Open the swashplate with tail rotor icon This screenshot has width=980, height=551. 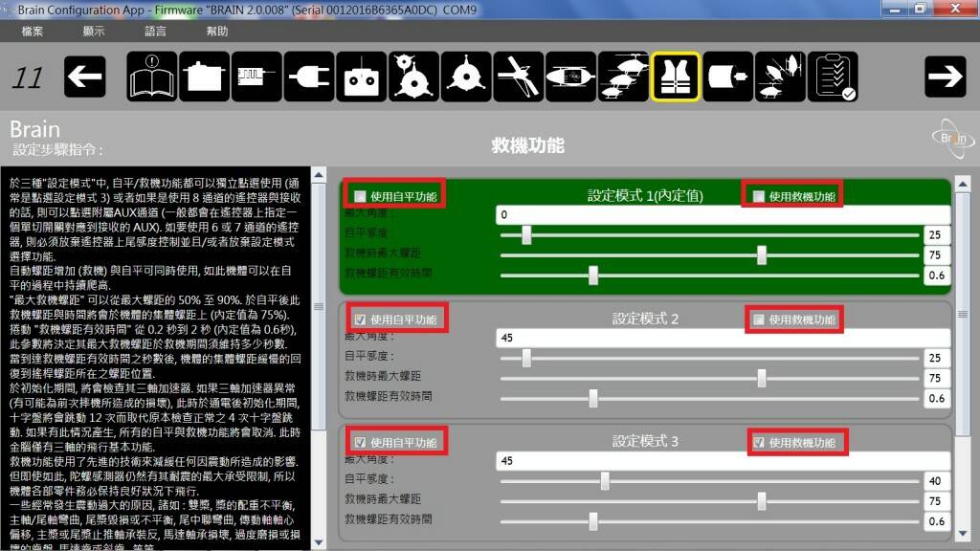point(413,77)
